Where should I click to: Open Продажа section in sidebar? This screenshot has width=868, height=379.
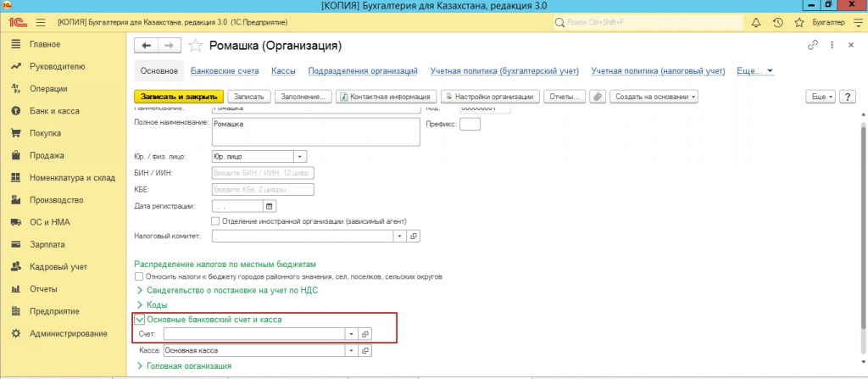[x=47, y=155]
